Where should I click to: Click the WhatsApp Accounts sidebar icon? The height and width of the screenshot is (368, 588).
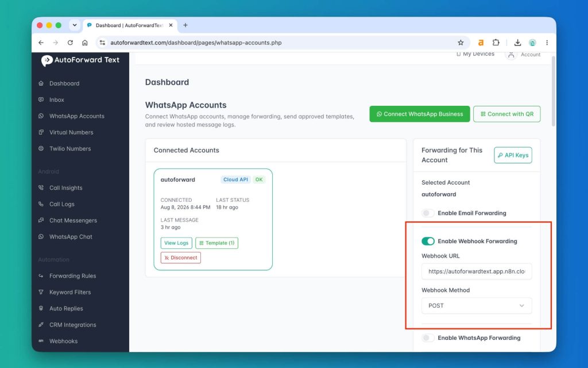pyautogui.click(x=41, y=116)
